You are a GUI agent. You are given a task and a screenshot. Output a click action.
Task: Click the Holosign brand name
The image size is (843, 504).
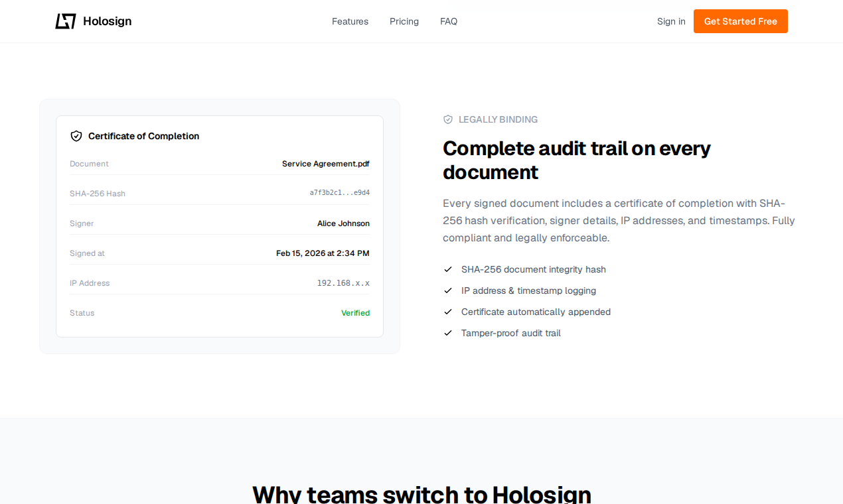point(107,21)
